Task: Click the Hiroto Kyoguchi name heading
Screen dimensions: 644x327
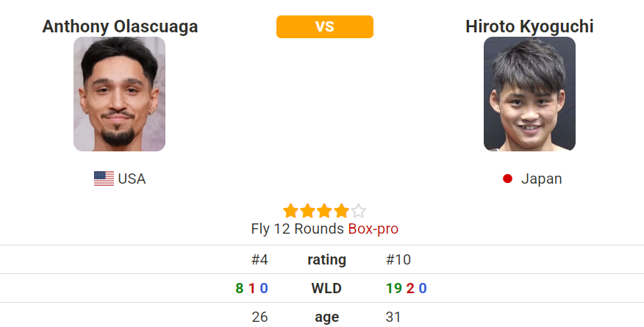Action: 529,26
